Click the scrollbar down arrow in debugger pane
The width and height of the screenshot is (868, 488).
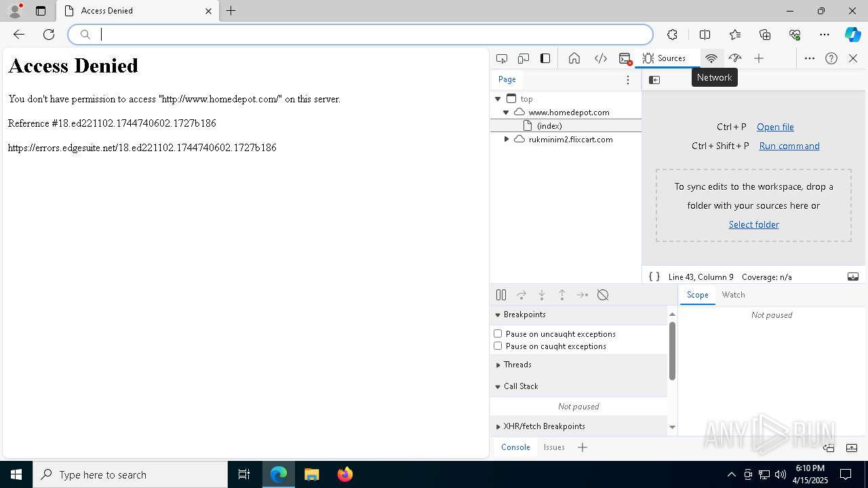672,427
